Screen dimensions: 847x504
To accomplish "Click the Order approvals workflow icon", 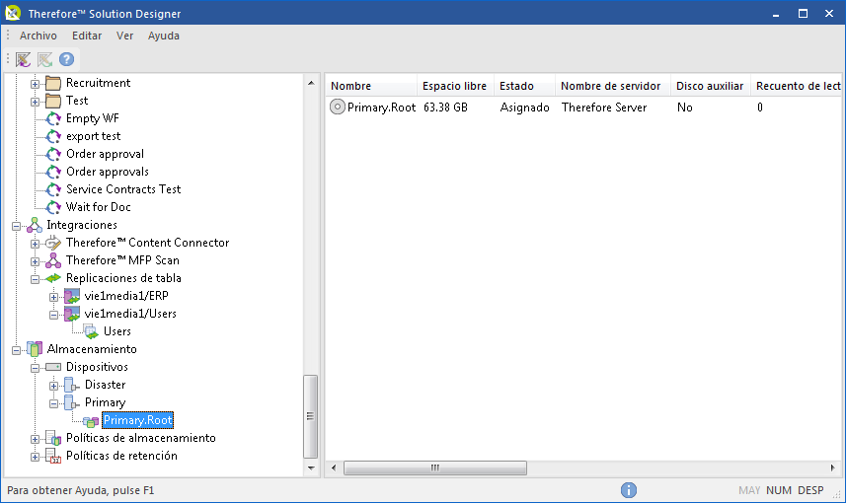I will (x=53, y=173).
